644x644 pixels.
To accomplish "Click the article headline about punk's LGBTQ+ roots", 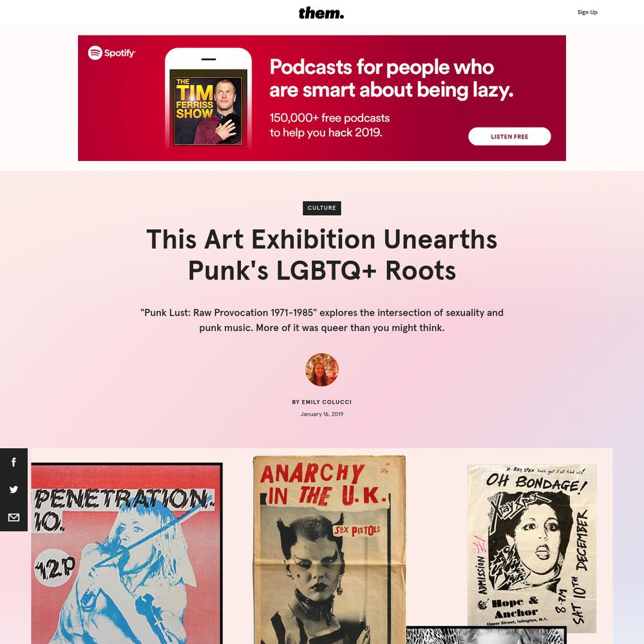I will point(321,254).
